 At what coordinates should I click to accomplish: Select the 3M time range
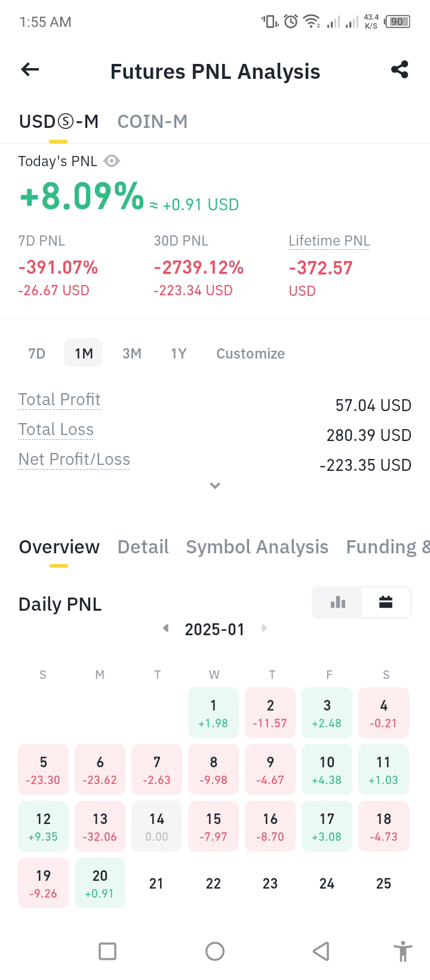(131, 353)
